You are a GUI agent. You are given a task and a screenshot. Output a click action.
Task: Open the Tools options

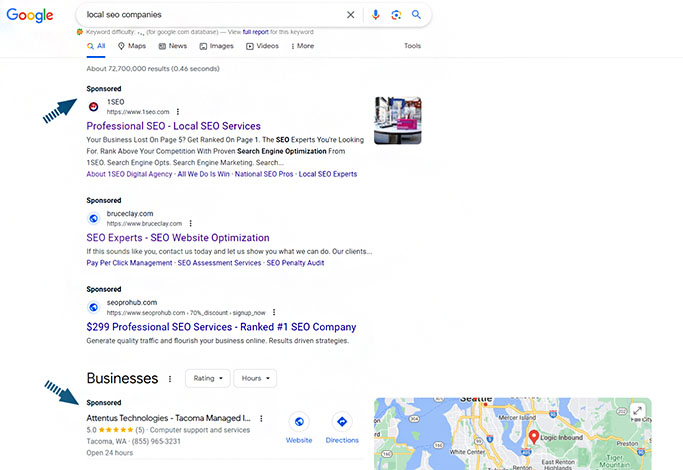point(413,46)
